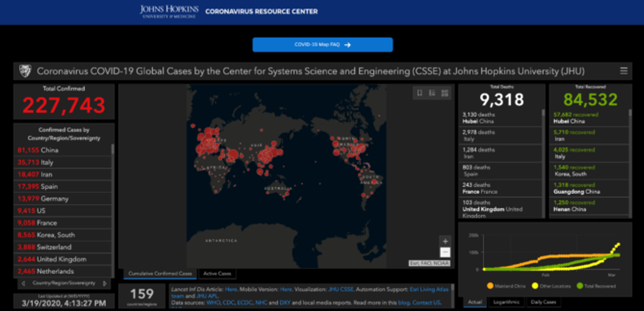Go to next country list view arrow
Image resolution: width=644 pixels, height=311 pixels.
coord(105,283)
